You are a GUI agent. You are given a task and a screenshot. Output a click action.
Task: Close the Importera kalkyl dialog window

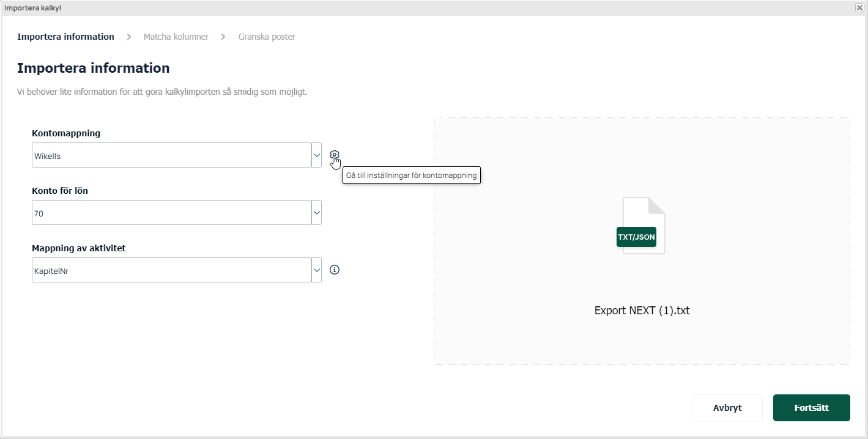pyautogui.click(x=859, y=8)
